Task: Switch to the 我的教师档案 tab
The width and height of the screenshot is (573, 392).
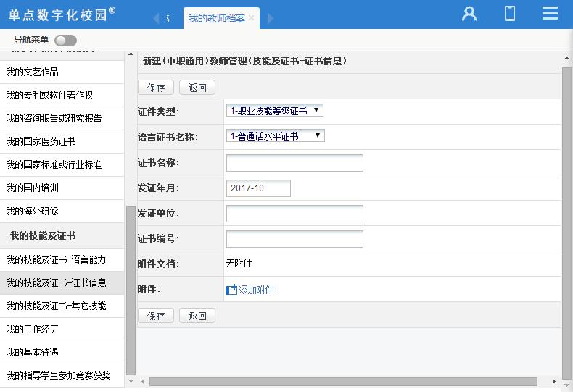Action: point(216,18)
